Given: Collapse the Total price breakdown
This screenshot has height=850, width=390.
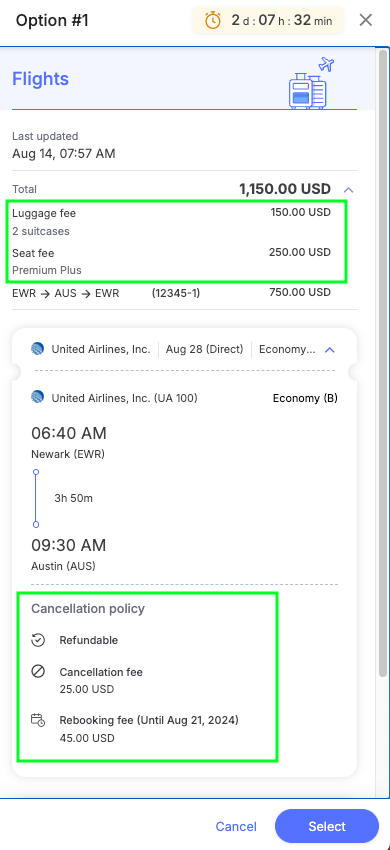Looking at the screenshot, I should (x=349, y=190).
